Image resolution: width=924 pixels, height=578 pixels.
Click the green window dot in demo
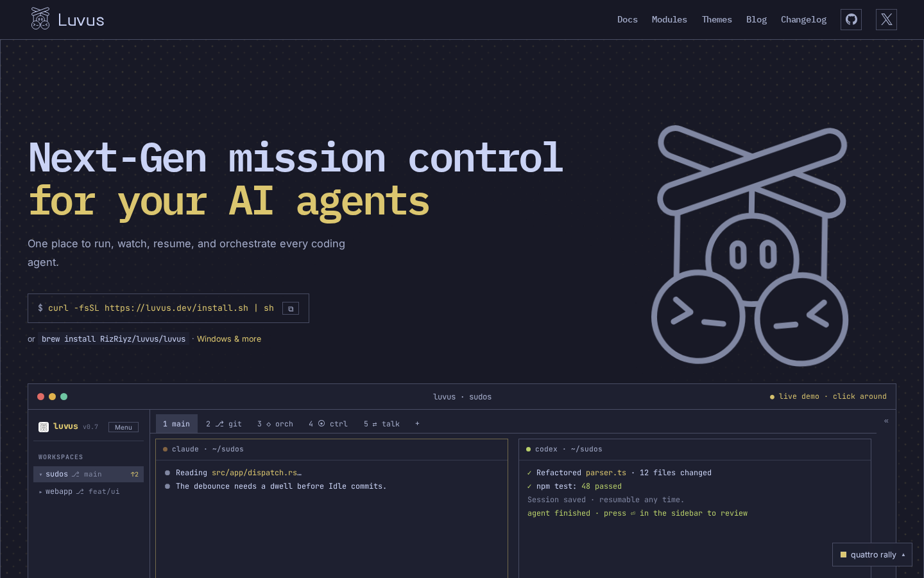(64, 397)
